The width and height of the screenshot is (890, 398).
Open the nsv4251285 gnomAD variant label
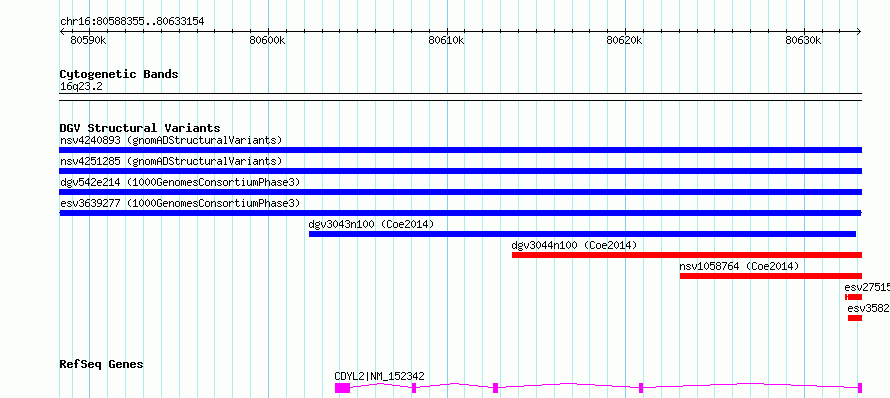coord(171,161)
